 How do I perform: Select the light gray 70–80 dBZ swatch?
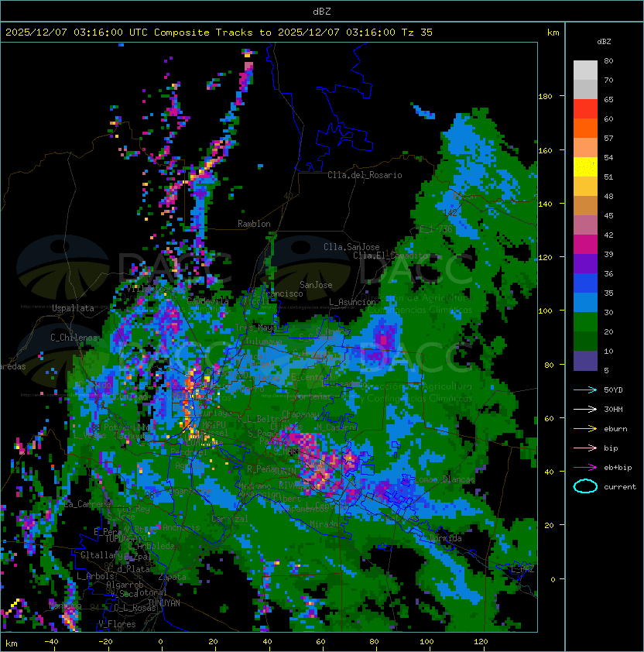[585, 70]
